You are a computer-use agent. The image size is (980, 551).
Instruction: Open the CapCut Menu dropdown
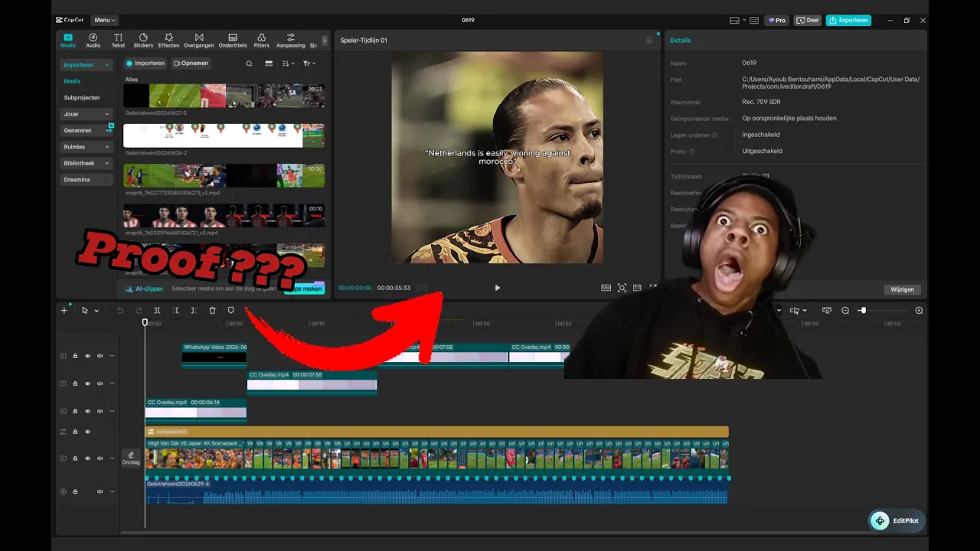[104, 20]
